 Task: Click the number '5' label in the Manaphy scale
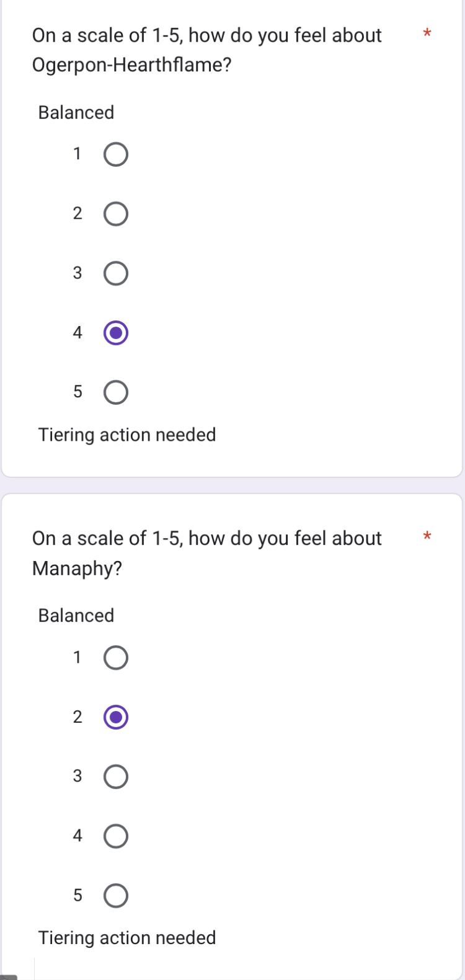pyautogui.click(x=77, y=895)
